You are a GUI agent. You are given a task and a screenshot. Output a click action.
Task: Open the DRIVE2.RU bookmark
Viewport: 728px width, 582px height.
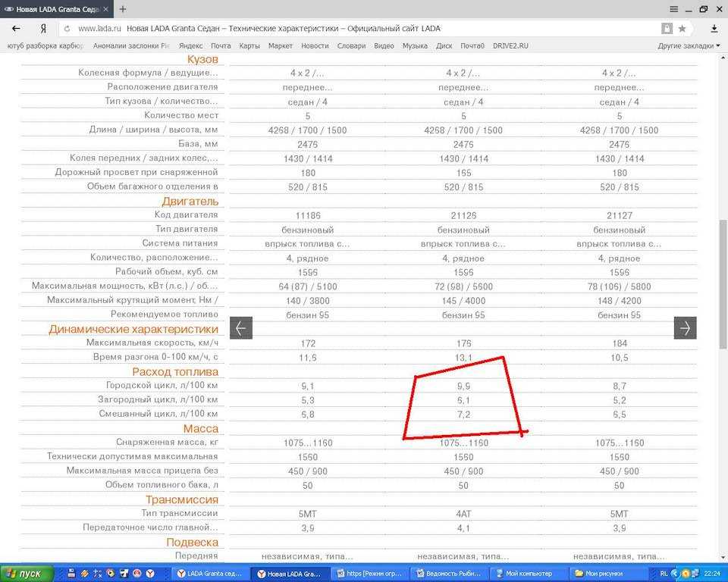coord(510,46)
